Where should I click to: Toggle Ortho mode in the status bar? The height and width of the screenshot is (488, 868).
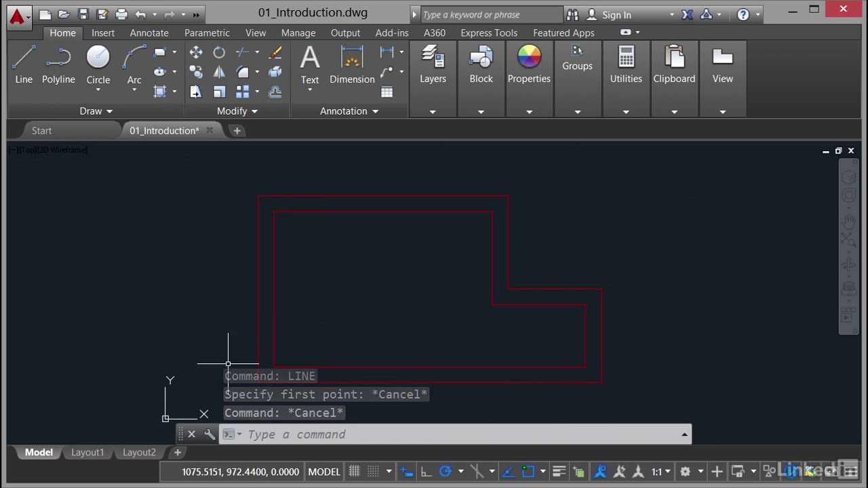tap(425, 471)
